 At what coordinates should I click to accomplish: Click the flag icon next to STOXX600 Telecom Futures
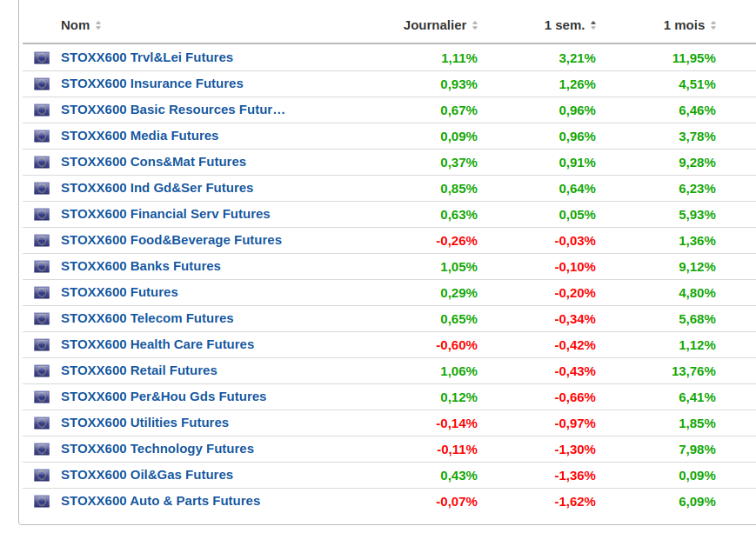point(42,319)
